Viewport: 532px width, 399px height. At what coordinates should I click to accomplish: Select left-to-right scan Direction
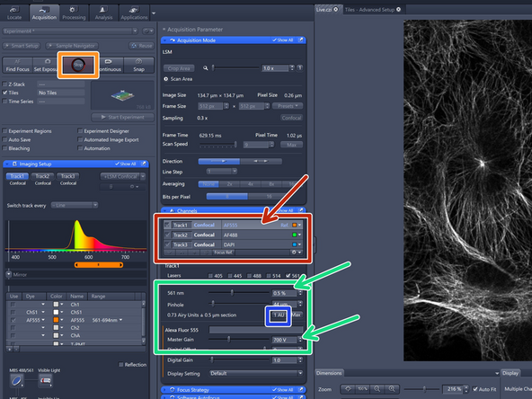coord(219,161)
